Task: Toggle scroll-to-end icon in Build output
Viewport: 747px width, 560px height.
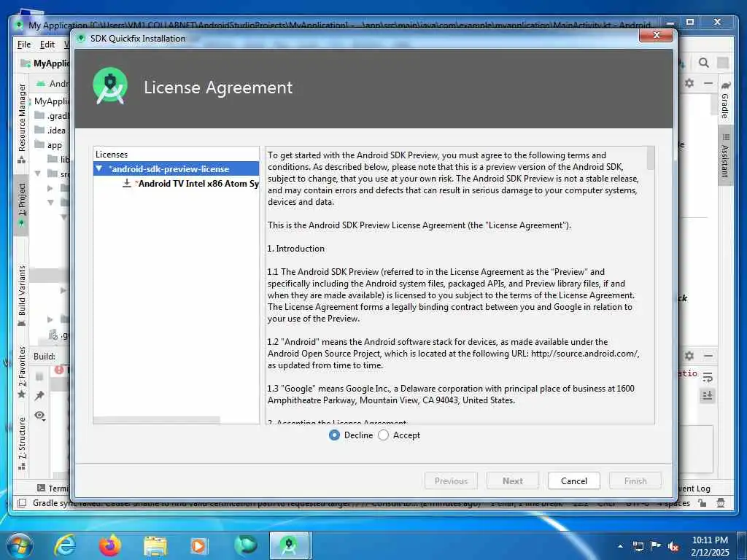Action: (708, 395)
